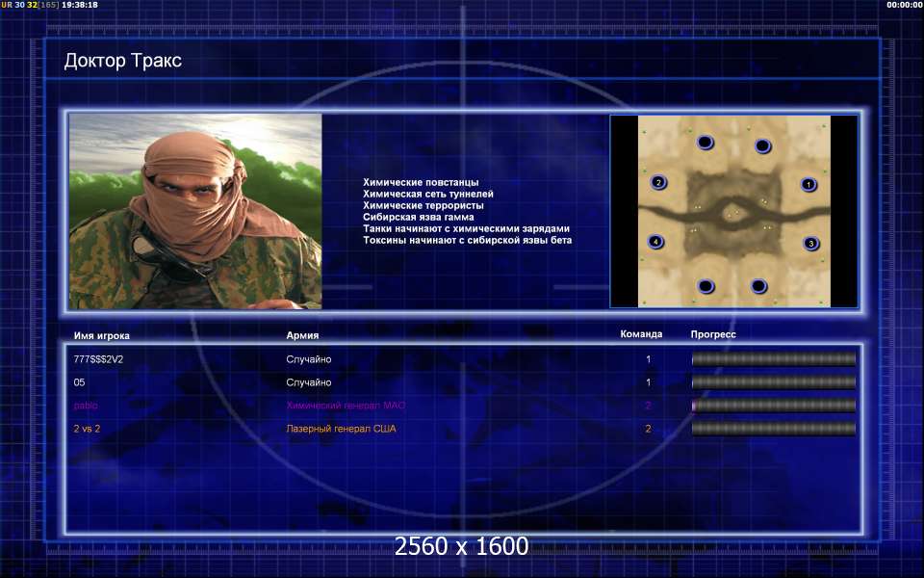Click the "Случайно" army in the 777$$$2V2 row
Image resolution: width=924 pixels, height=578 pixels.
pos(309,359)
